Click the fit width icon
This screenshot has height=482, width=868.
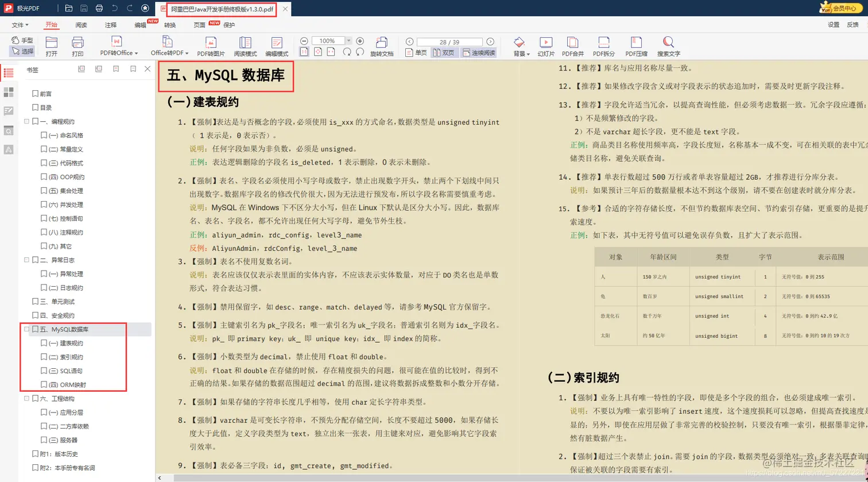[332, 52]
